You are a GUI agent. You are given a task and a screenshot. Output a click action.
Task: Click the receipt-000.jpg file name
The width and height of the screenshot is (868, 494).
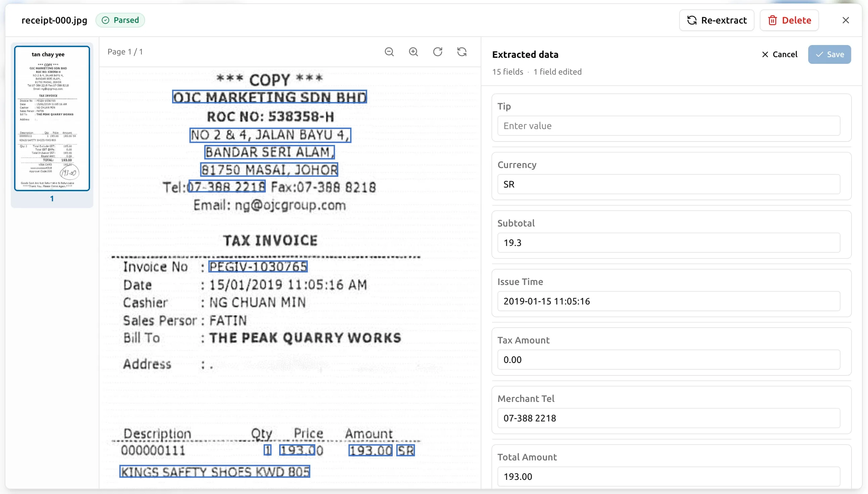tap(54, 20)
